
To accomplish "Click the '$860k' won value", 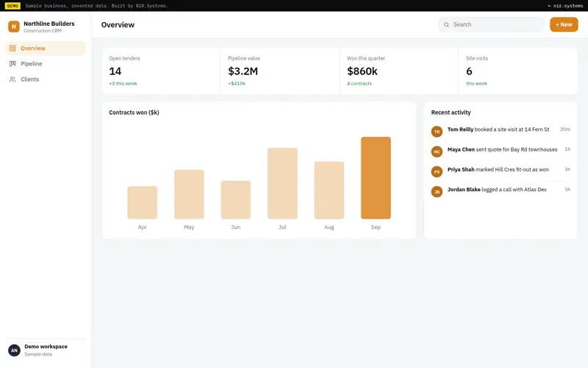I will click(362, 71).
